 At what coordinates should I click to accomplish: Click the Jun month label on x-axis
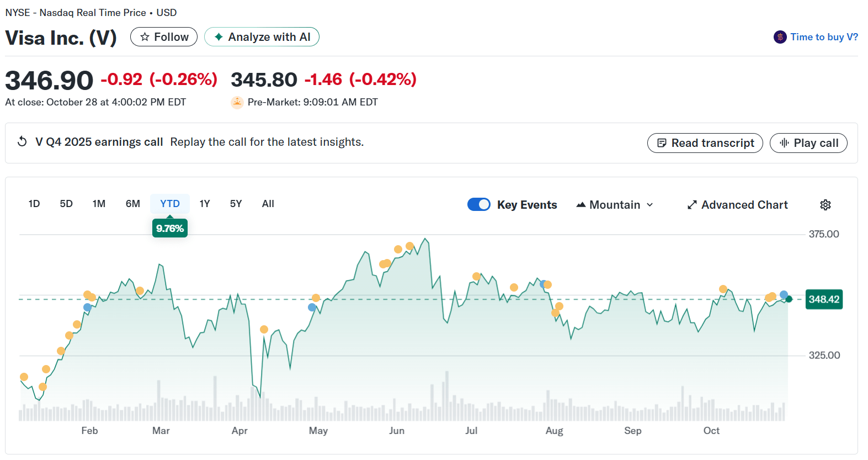(397, 431)
